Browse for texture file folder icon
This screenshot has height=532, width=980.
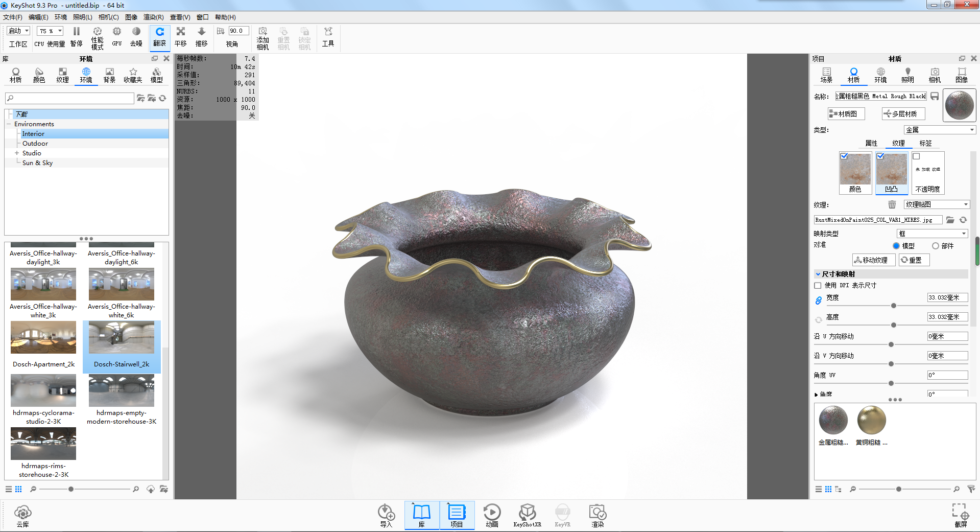pyautogui.click(x=950, y=220)
